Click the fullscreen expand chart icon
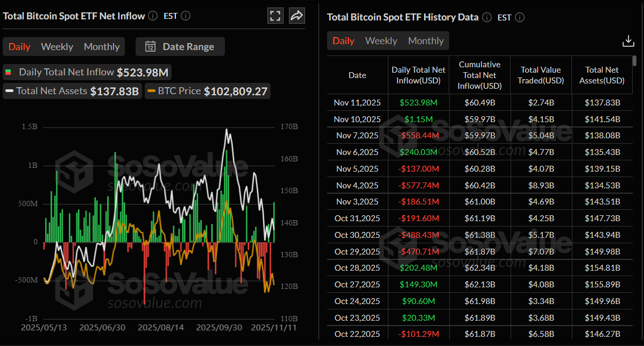 tap(275, 16)
